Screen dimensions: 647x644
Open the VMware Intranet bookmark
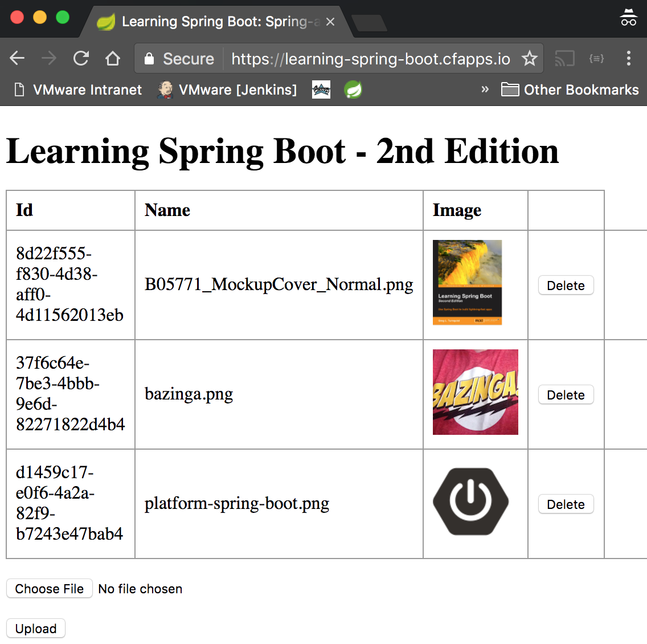point(78,89)
